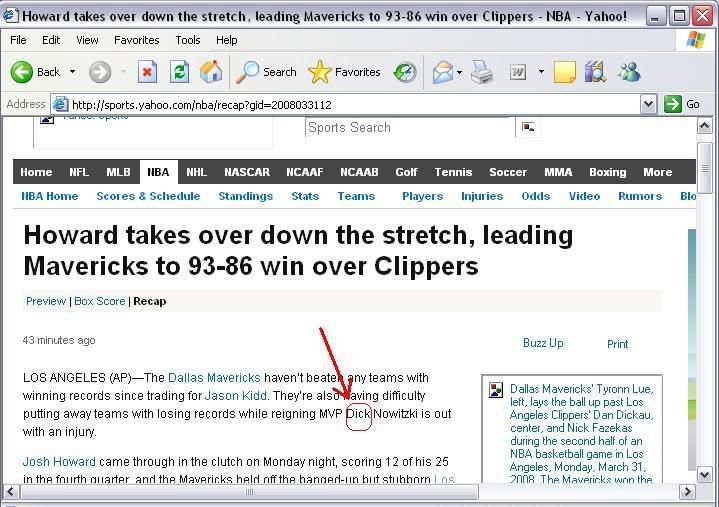Click the yellow note Discuss icon

point(564,72)
